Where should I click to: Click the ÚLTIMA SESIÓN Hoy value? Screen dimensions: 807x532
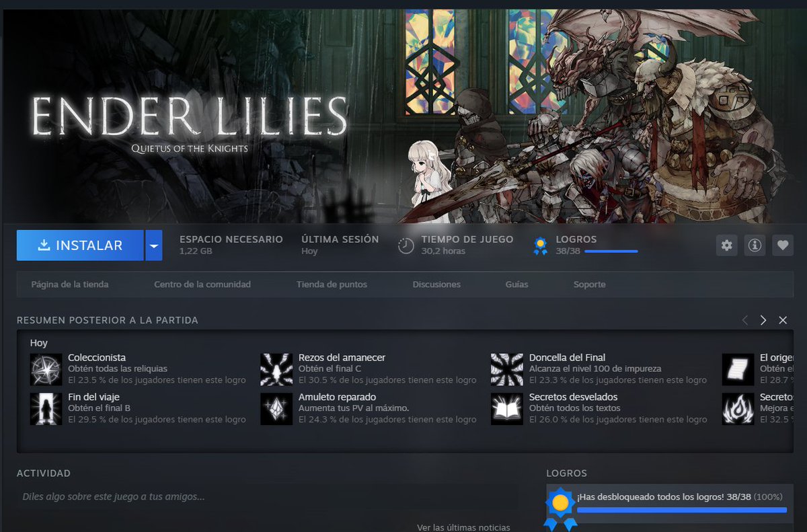click(309, 251)
